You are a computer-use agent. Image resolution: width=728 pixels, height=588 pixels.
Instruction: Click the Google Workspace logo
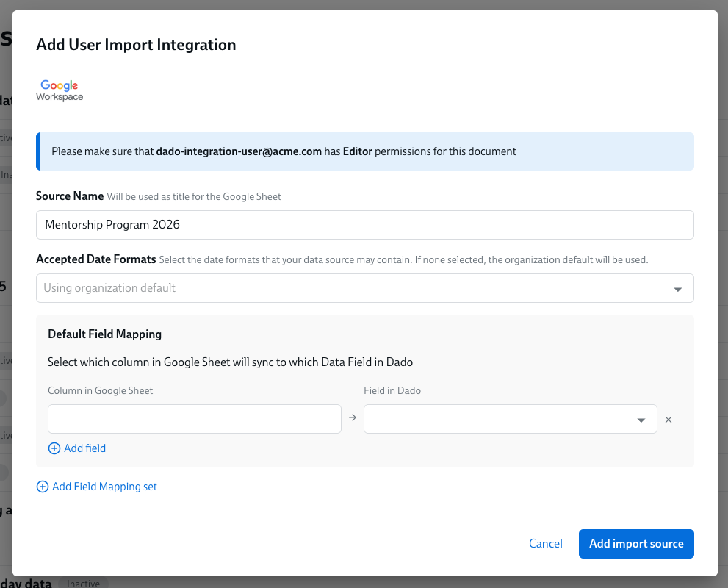point(60,90)
